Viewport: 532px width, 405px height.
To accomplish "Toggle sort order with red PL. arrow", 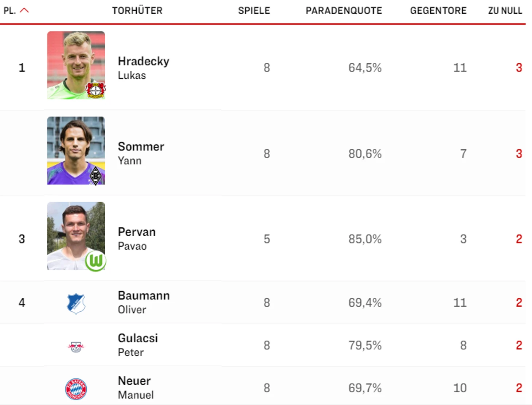I will (x=24, y=11).
